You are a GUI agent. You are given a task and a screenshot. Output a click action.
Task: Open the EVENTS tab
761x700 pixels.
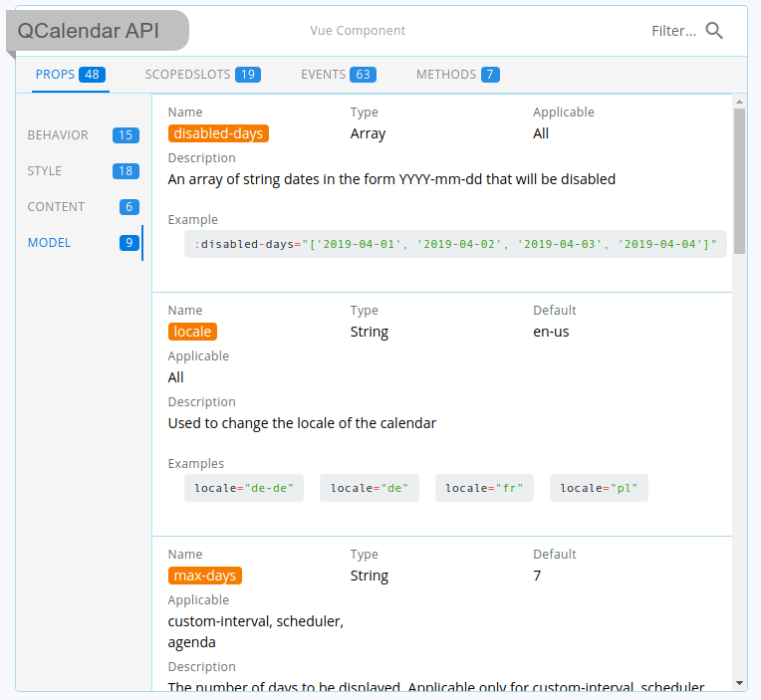(x=339, y=75)
